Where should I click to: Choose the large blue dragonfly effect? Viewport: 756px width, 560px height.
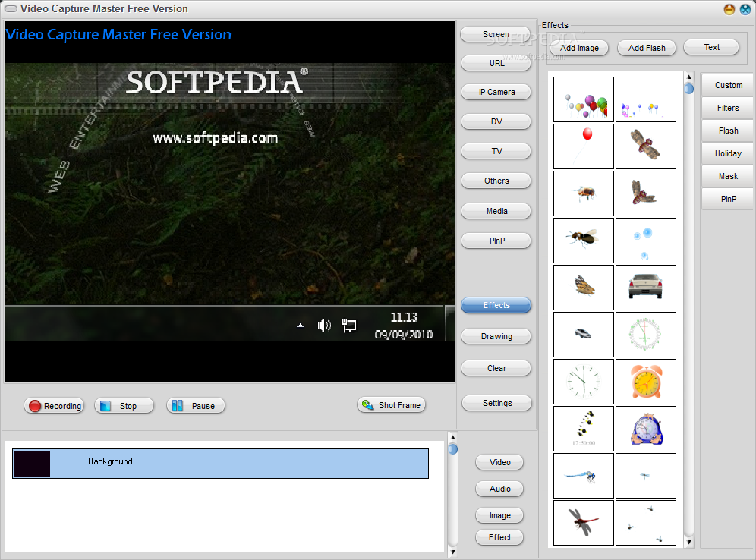coord(584,475)
